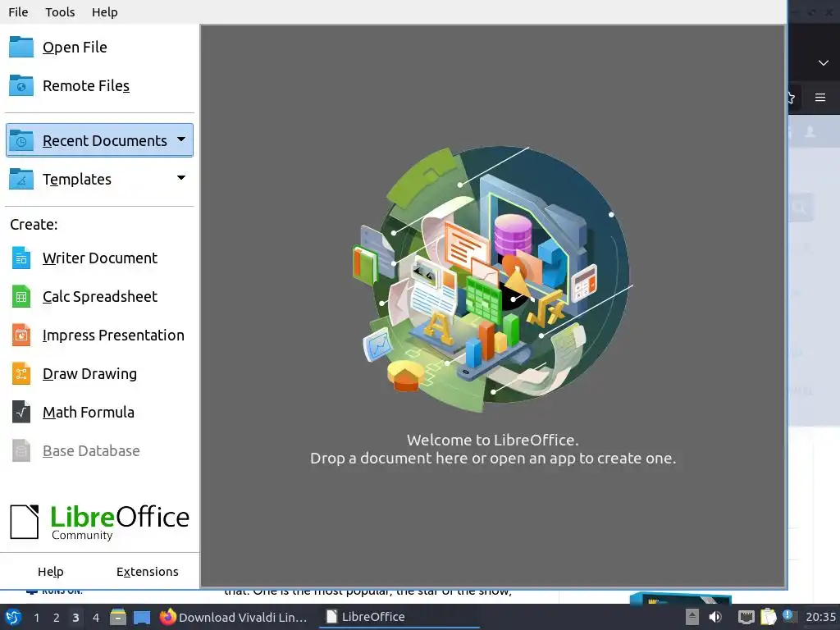Create a new Calc Spreadsheet

pos(99,297)
